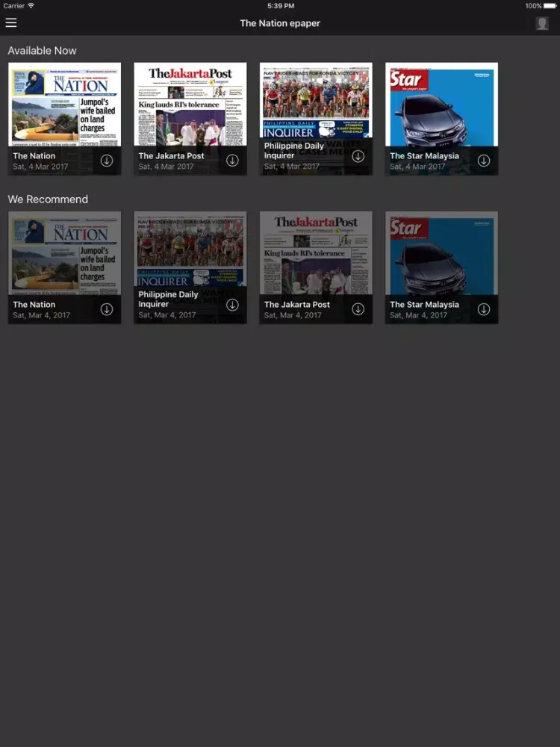Click the 'Available Now' section heading

click(42, 51)
